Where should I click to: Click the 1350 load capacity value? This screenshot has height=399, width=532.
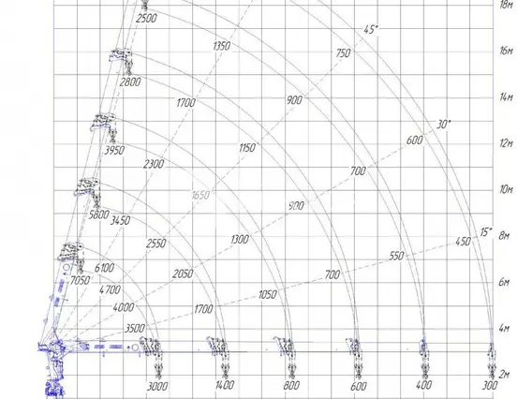222,46
